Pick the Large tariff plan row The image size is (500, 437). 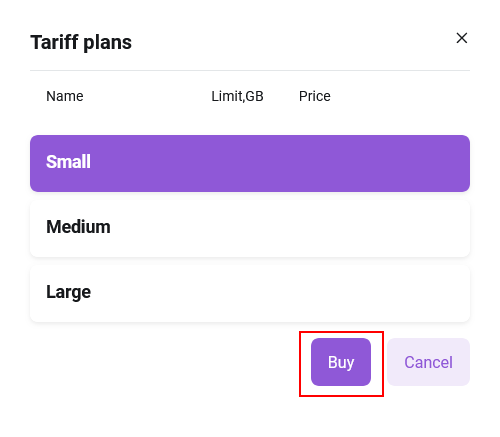coord(250,294)
